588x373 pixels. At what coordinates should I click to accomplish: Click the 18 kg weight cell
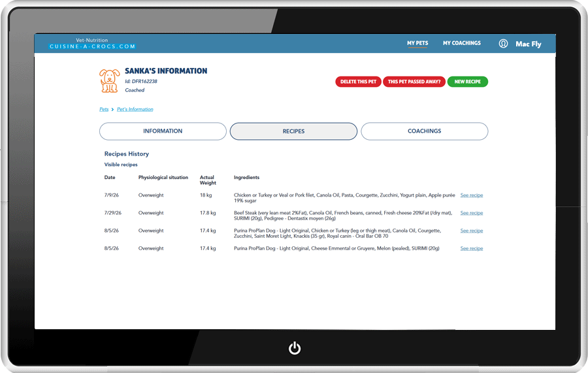pyautogui.click(x=206, y=195)
